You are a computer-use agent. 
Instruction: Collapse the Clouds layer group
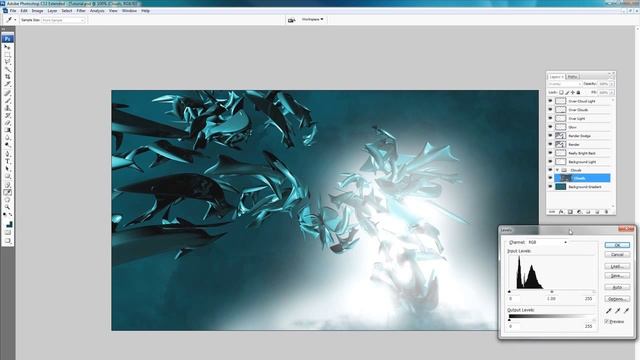click(557, 170)
